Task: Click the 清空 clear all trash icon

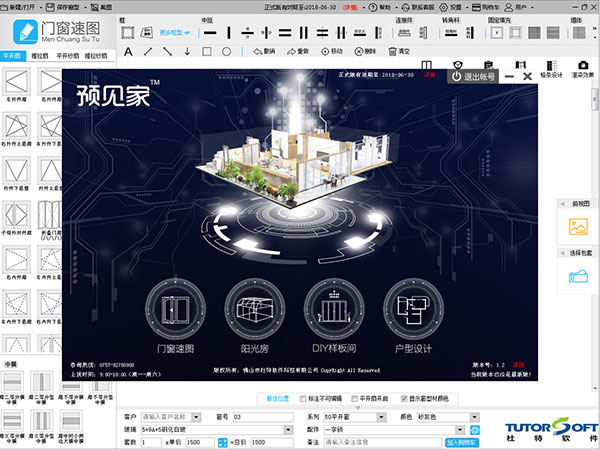Action: point(399,51)
